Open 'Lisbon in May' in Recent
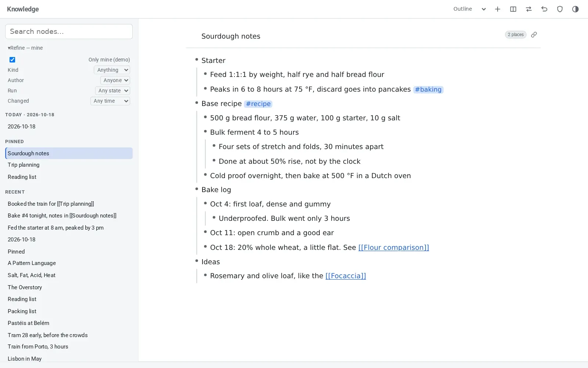Screen dimensions: 588x368 pos(69,359)
